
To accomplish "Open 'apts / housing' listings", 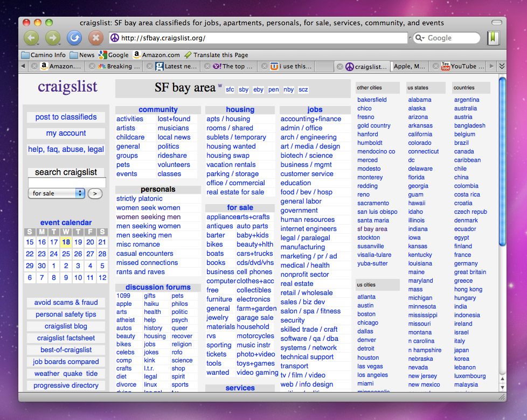I will [x=228, y=119].
